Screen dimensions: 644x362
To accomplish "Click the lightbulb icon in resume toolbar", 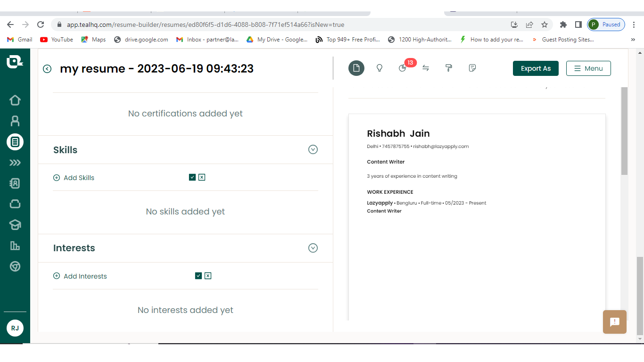I will (380, 68).
